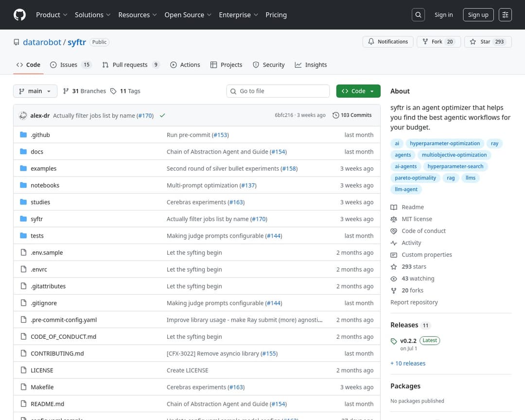This screenshot has width=525, height=420.
Task: Expand the main branch dropdown
Action: (x=35, y=91)
